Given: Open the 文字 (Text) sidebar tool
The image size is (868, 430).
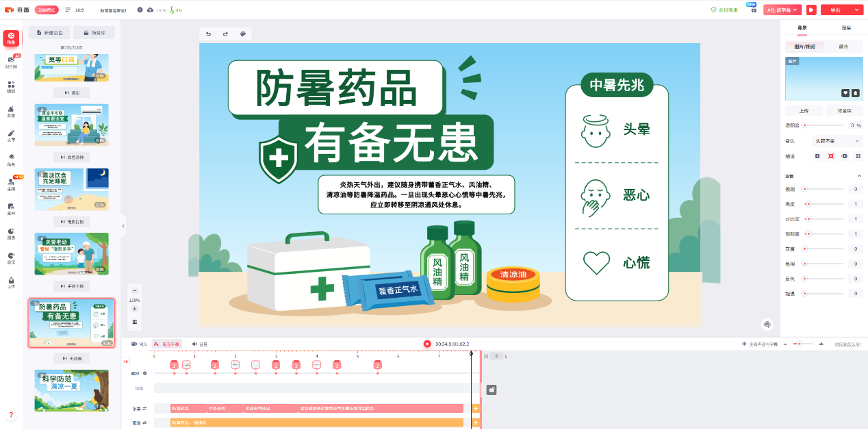Looking at the screenshot, I should 11,136.
